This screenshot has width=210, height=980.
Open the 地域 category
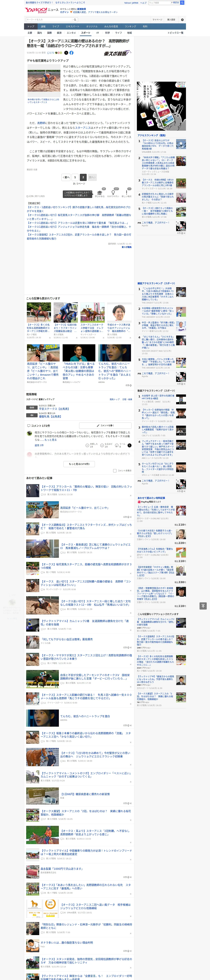pyautogui.click(x=130, y=33)
